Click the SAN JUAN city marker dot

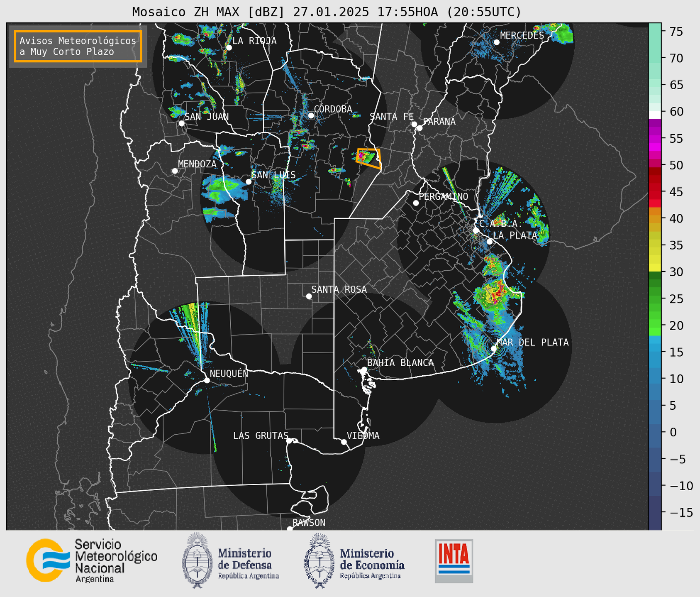(182, 123)
